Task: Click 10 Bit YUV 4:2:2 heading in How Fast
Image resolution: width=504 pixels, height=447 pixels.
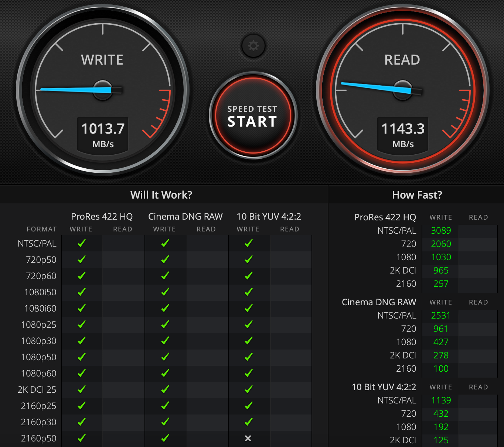Action: (x=384, y=387)
